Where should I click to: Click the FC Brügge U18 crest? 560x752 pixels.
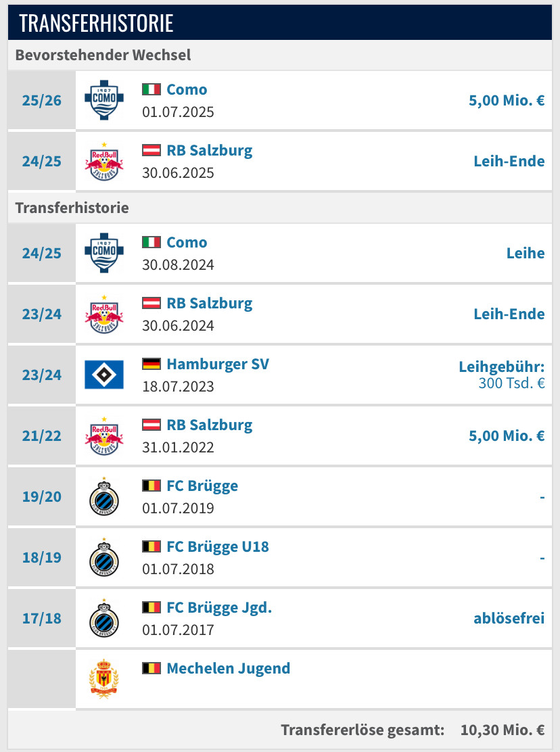pyautogui.click(x=104, y=557)
